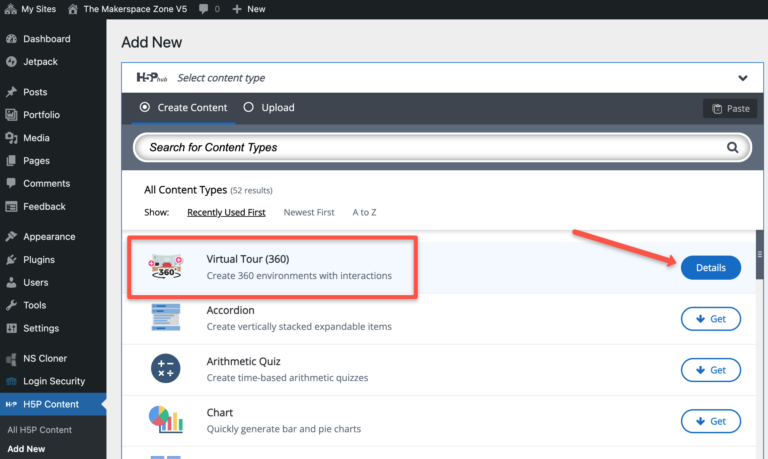Click the Jetpack sidebar icon
Viewport: 768px width, 459px height.
(11, 62)
